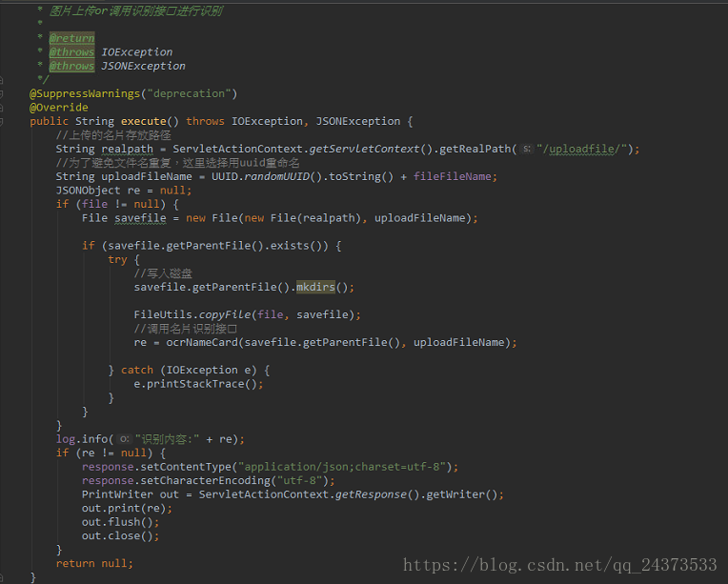Screen dimensions: 728x584
Task: Click the return null statement
Action: click(94, 564)
